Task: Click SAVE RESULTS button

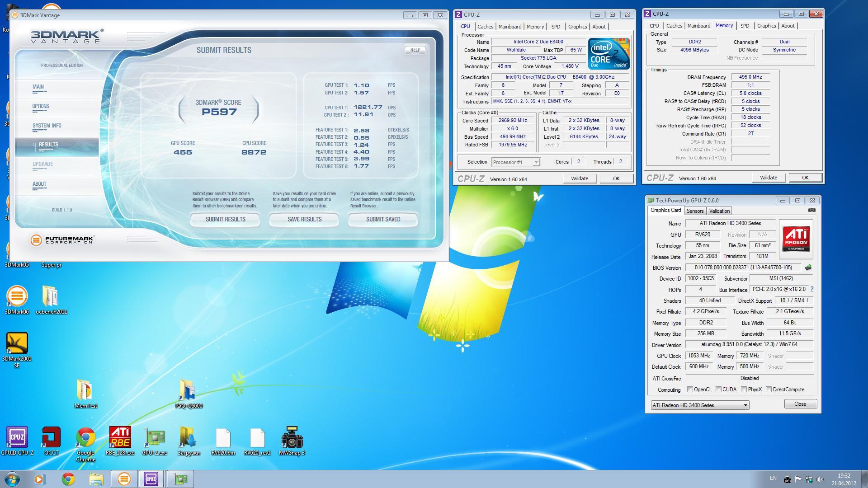Action: click(304, 220)
